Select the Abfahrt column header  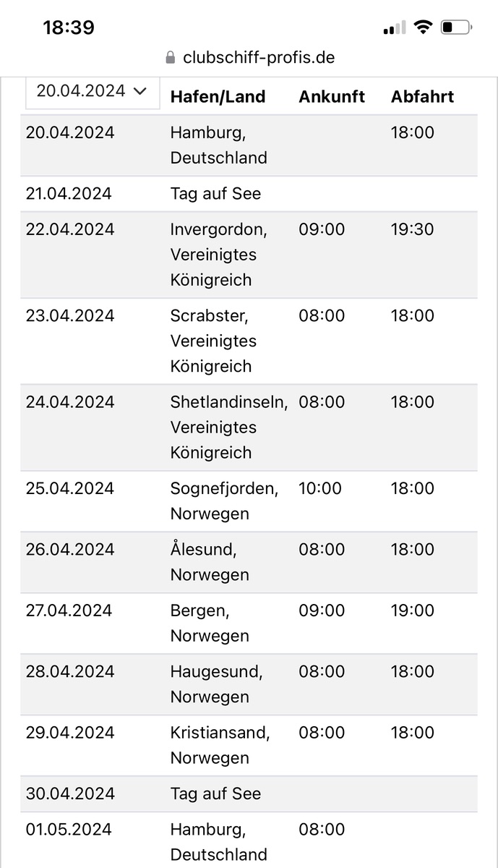pos(423,97)
